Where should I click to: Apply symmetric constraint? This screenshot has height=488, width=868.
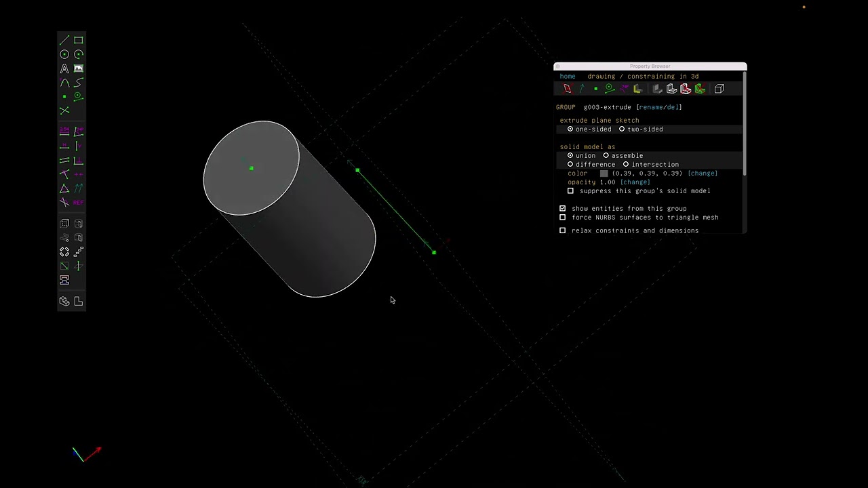click(79, 174)
